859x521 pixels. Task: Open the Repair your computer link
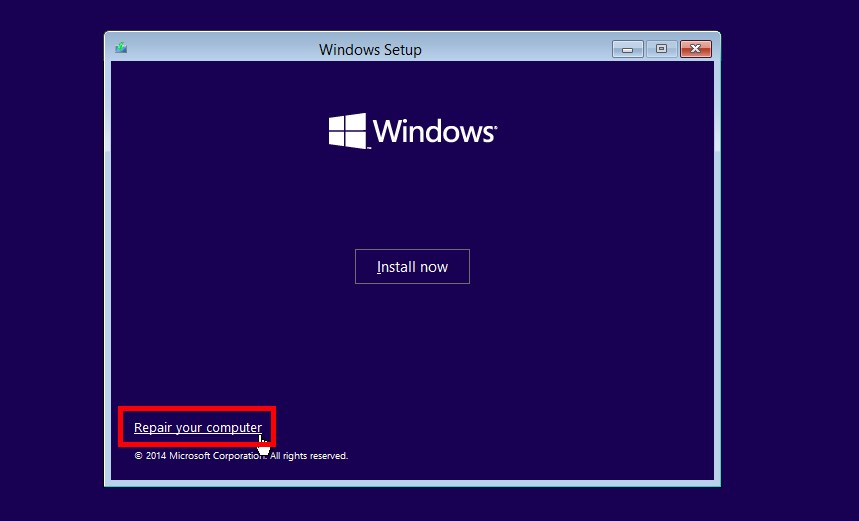tap(198, 427)
